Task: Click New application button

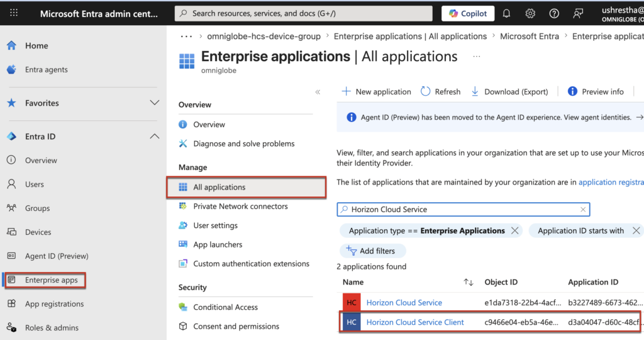Action: (376, 91)
